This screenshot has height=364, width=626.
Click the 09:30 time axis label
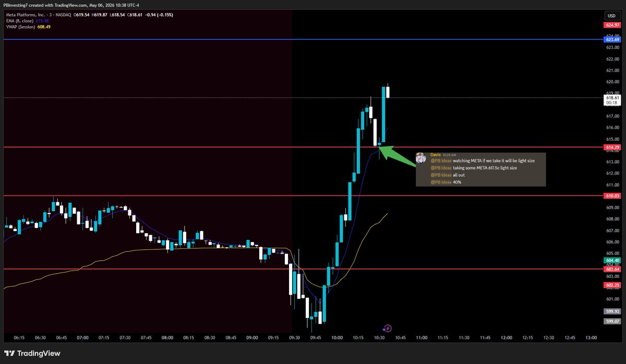click(x=295, y=338)
